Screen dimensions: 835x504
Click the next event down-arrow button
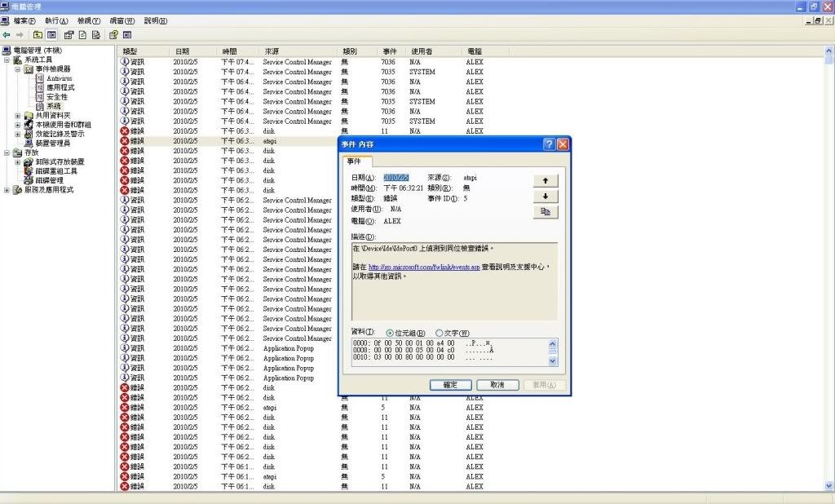click(545, 197)
